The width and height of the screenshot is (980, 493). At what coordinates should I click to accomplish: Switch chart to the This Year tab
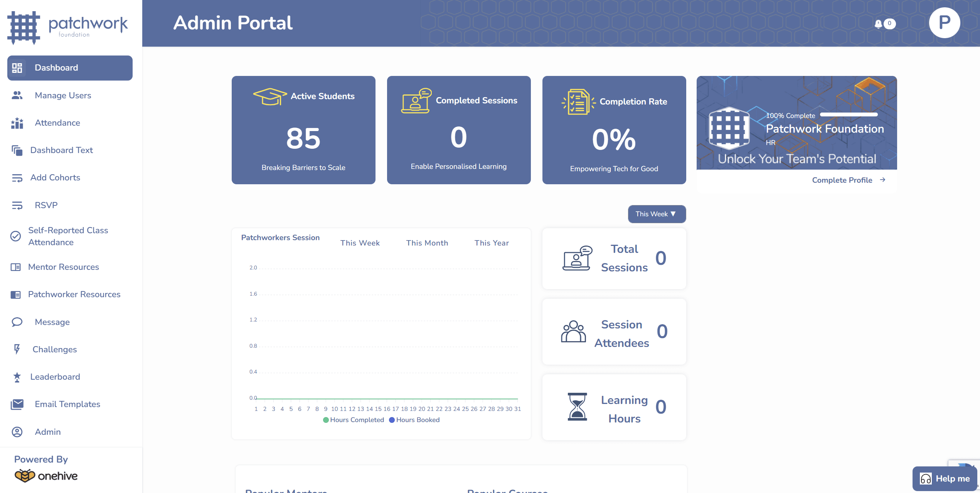point(492,243)
